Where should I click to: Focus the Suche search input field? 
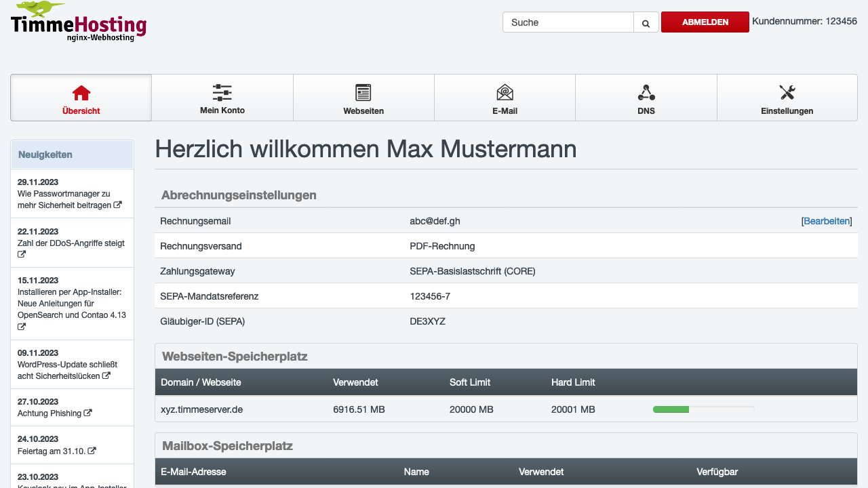click(x=568, y=22)
